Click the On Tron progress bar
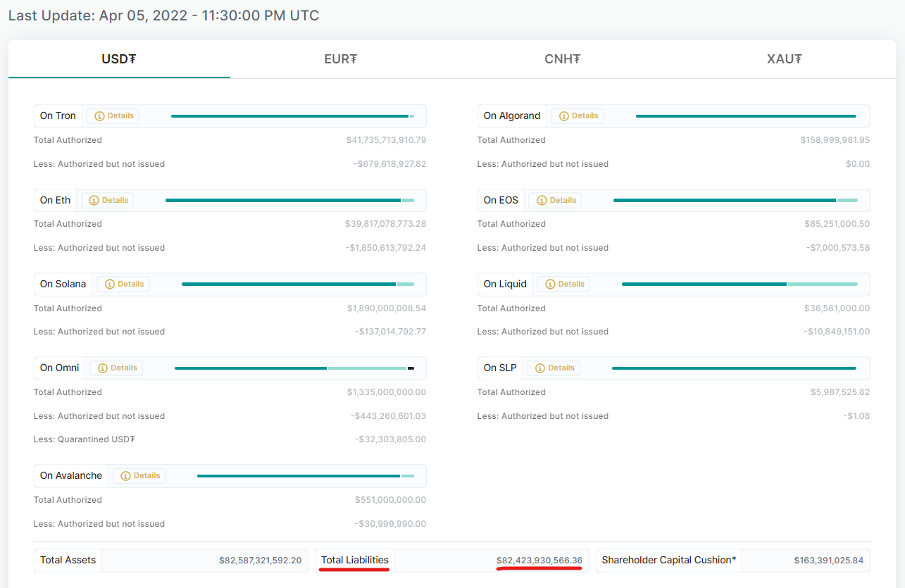 click(292, 116)
